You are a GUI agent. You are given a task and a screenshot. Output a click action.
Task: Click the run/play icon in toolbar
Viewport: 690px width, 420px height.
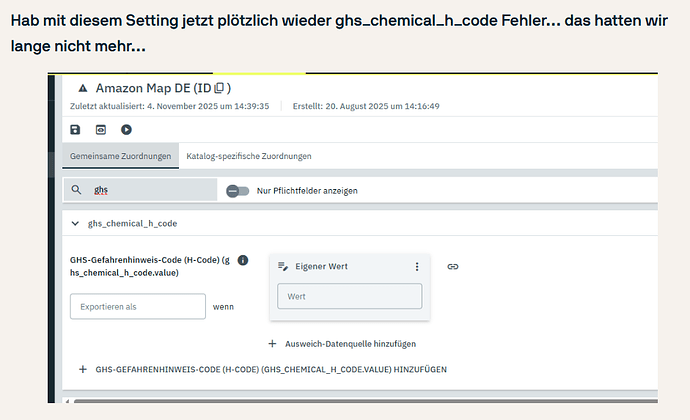pos(126,129)
